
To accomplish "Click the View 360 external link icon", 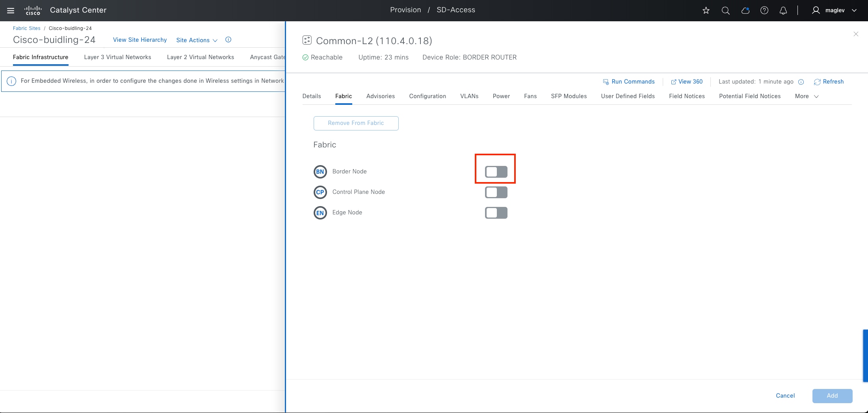I will [674, 82].
